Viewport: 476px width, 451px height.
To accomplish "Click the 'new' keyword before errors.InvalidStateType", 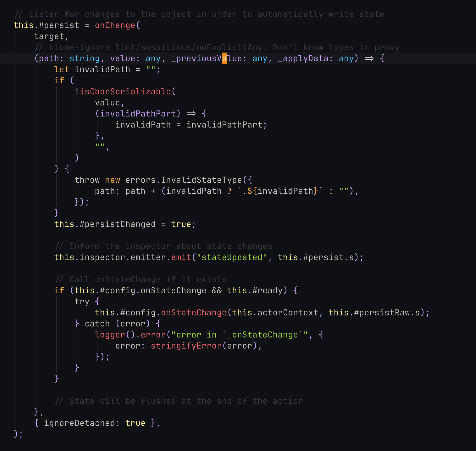I will pyautogui.click(x=112, y=180).
